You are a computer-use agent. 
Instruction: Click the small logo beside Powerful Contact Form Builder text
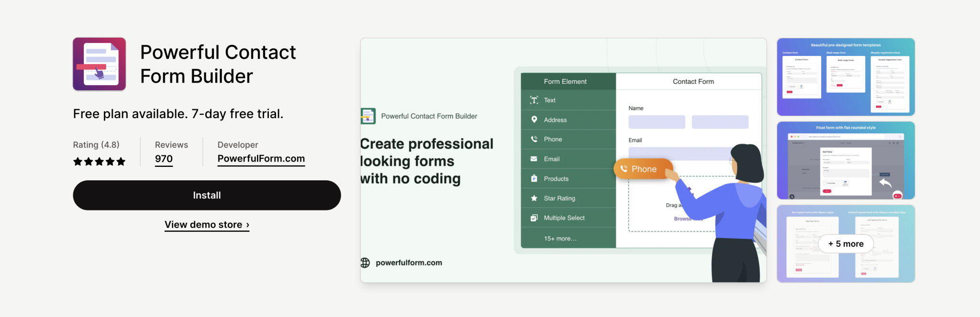click(368, 116)
